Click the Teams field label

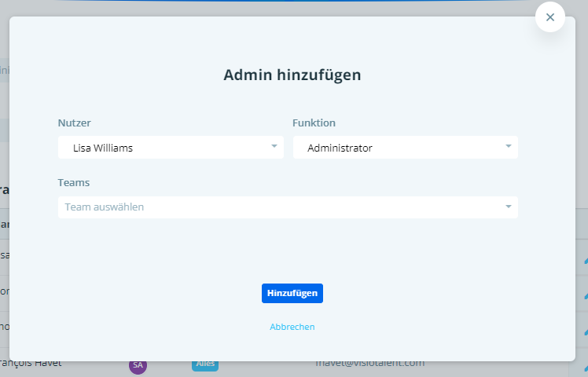point(74,182)
